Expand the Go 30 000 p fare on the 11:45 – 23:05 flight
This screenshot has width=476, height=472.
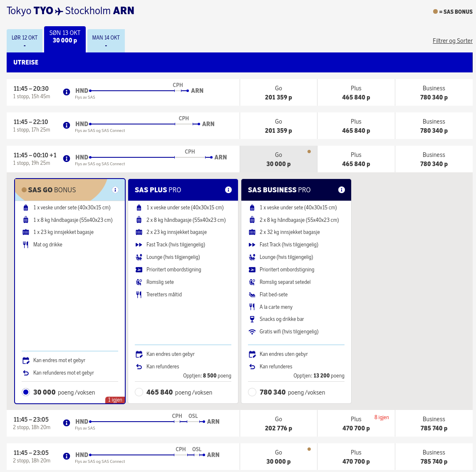tap(278, 457)
